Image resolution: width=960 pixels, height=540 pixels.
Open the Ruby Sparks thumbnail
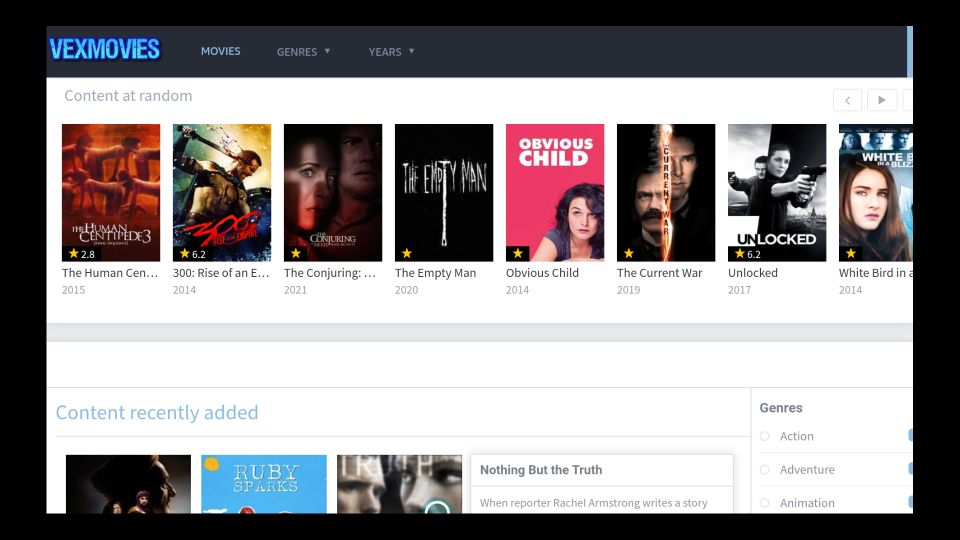click(x=264, y=484)
